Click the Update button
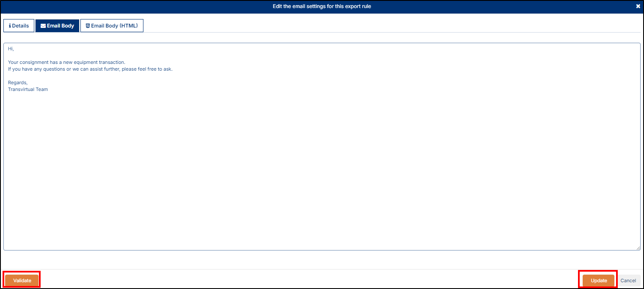The height and width of the screenshot is (289, 644). [598, 281]
